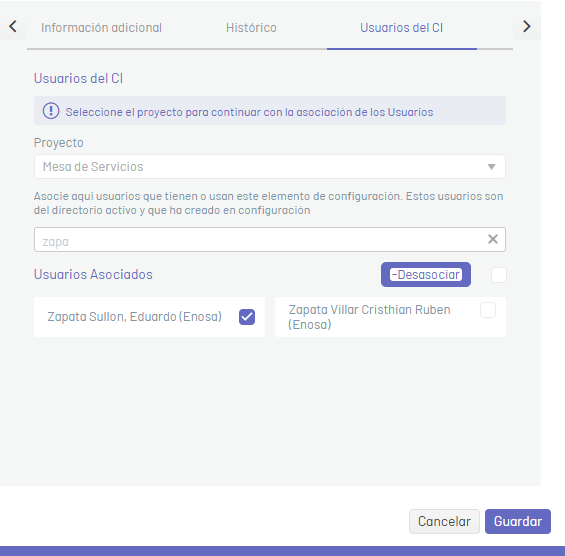Image resolution: width=565 pixels, height=556 pixels.
Task: Select the Zapata Sullon, Eduardo user card
Action: point(149,317)
